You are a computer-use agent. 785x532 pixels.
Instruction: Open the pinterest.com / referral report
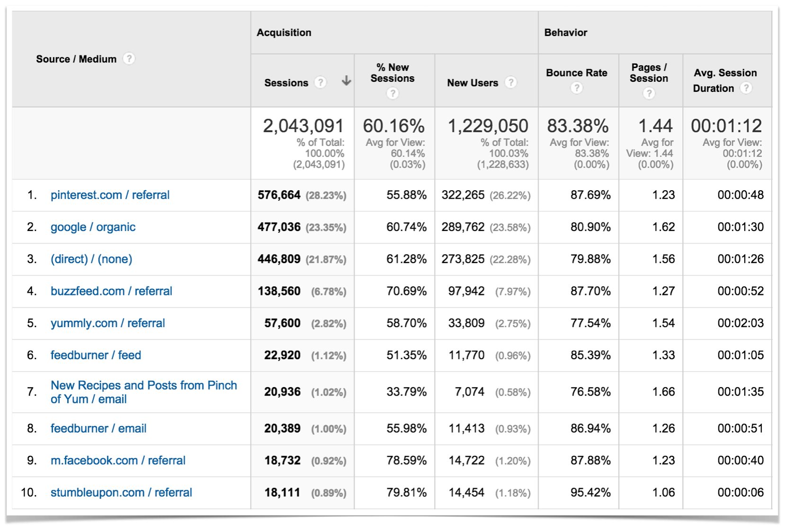pyautogui.click(x=110, y=195)
